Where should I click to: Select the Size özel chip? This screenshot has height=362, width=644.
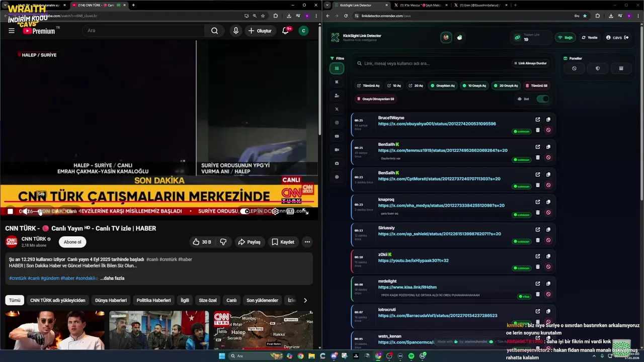pos(207,300)
